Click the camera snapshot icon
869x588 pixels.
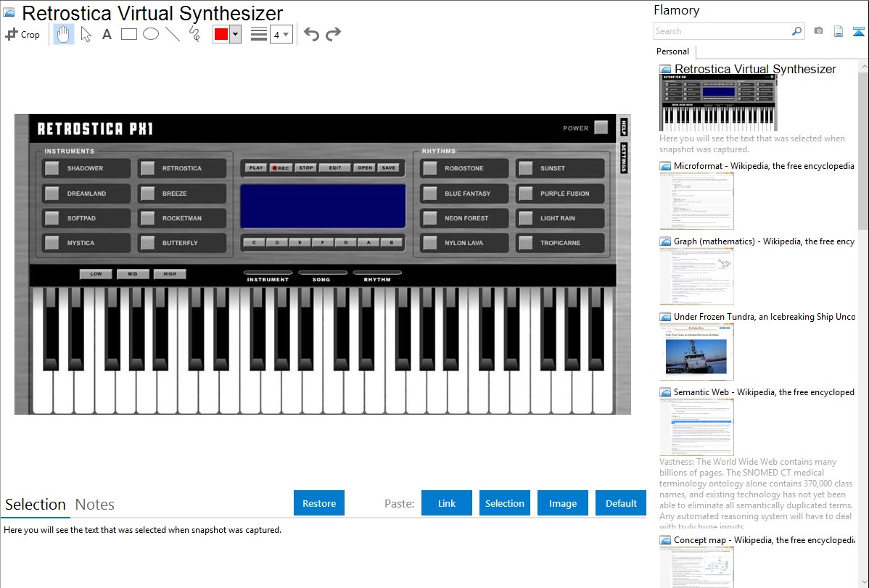tap(818, 31)
